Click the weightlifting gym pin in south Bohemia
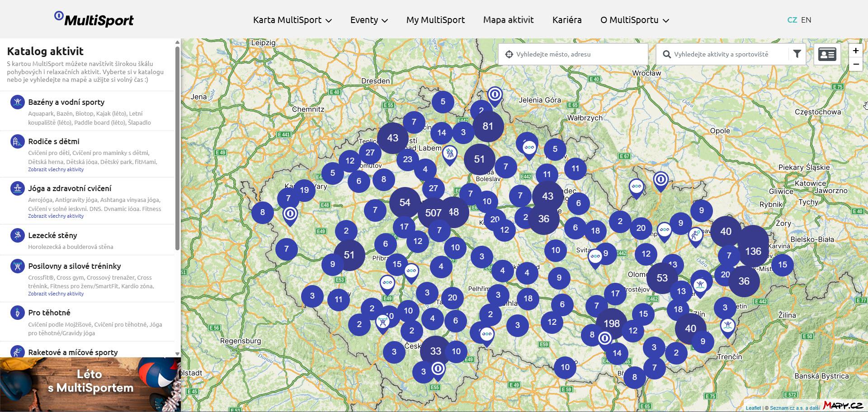 pyautogui.click(x=383, y=324)
